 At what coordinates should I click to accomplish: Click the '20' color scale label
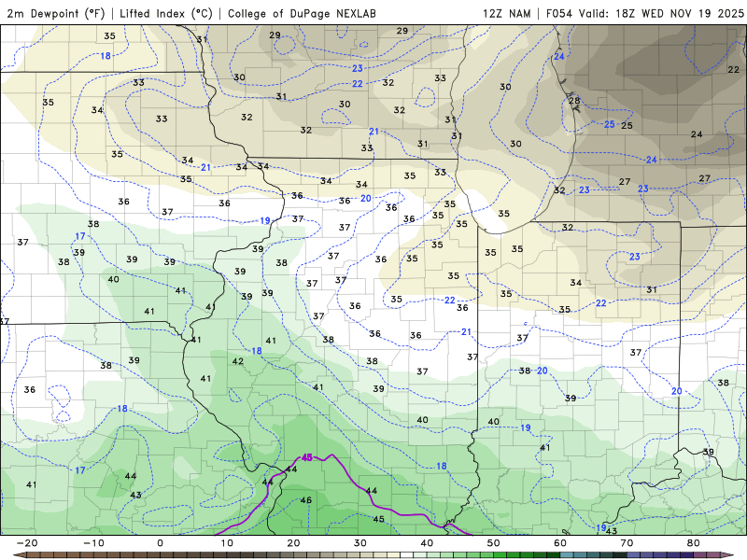pyautogui.click(x=293, y=542)
